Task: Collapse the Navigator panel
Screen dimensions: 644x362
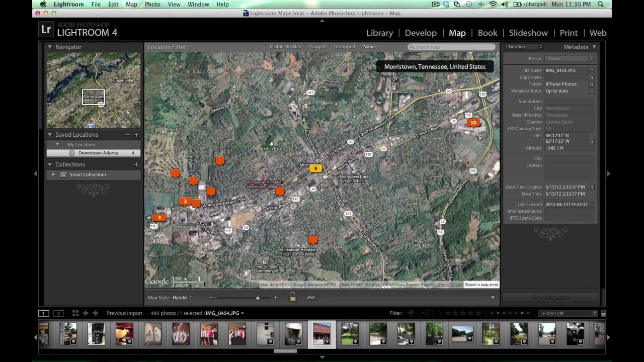Action: coord(49,47)
